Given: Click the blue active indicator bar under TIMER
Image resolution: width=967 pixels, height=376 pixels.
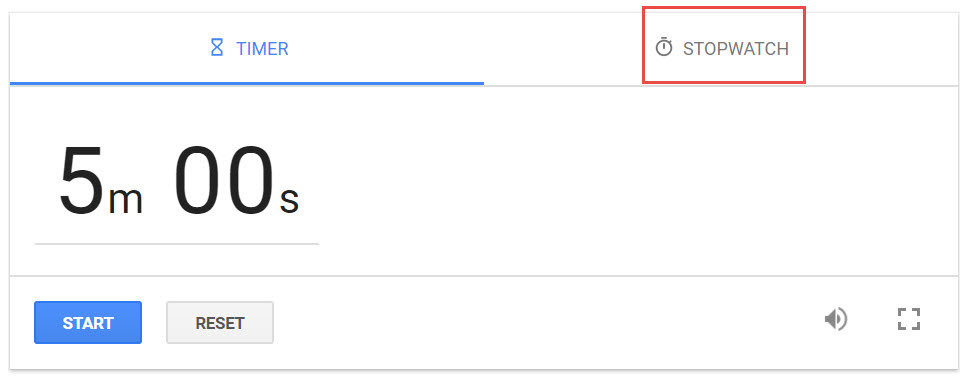Looking at the screenshot, I should pos(247,83).
